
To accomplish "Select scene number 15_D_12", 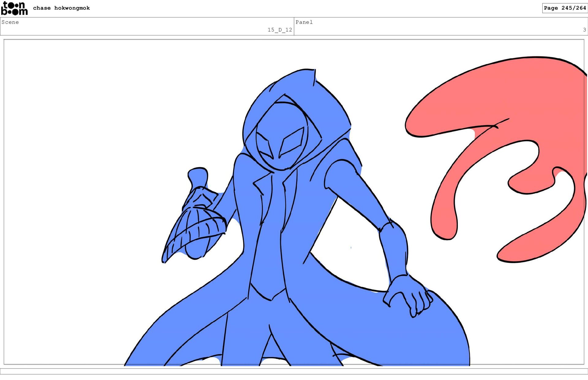I will pos(280,30).
